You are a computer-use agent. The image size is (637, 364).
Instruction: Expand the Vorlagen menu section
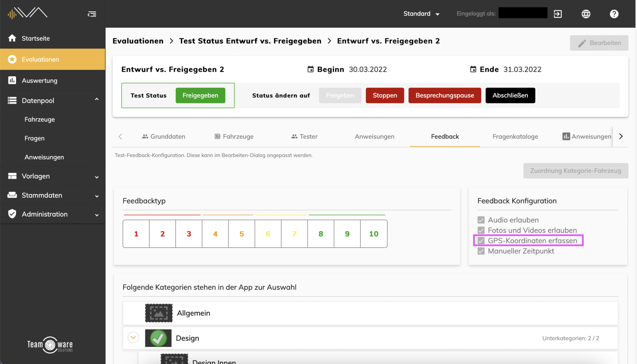coord(97,177)
